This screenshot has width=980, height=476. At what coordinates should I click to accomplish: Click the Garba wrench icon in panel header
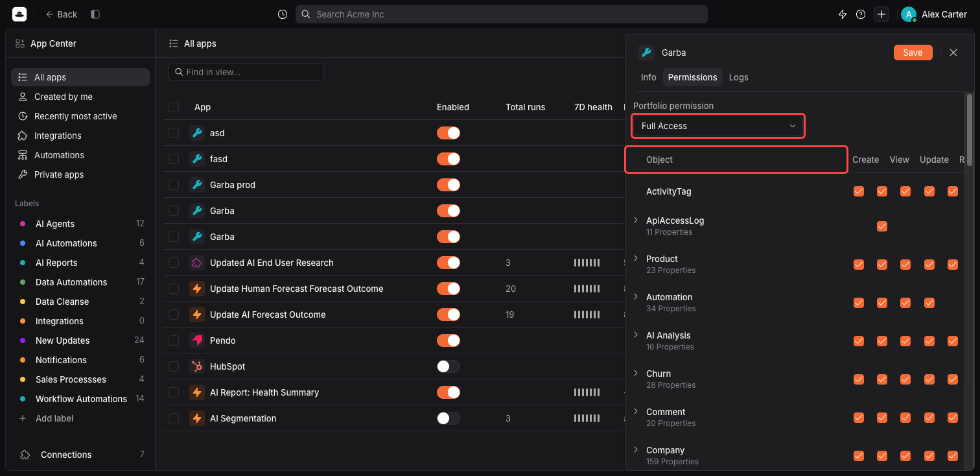646,53
